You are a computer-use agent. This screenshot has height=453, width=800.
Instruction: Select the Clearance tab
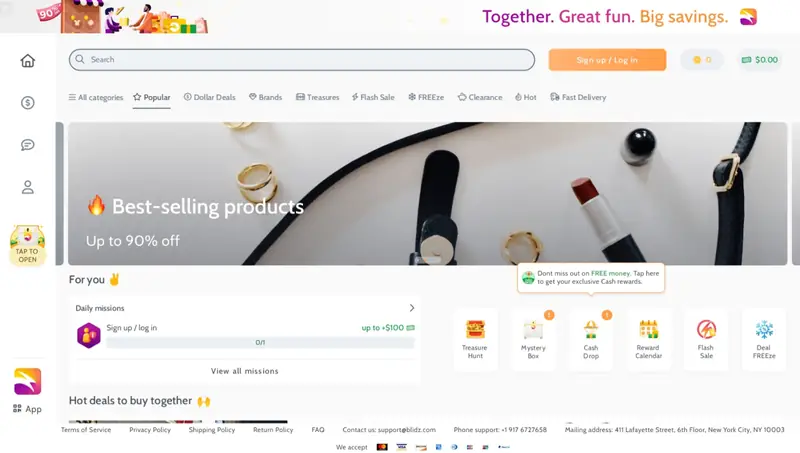(x=480, y=97)
